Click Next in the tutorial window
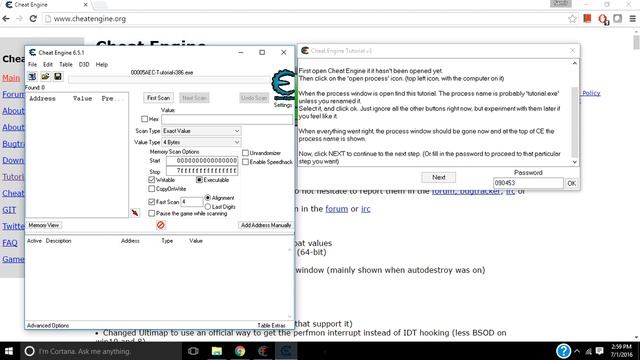Viewport: 640px width, 360px height. 438,177
